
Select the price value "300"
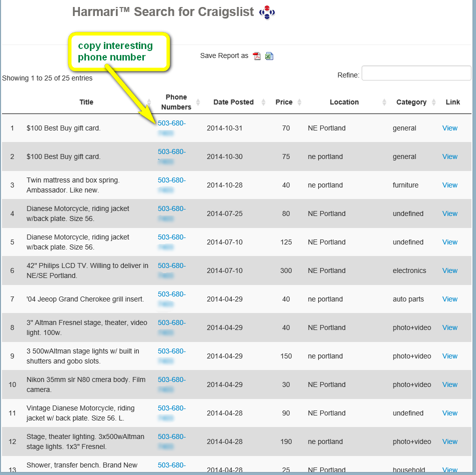click(286, 271)
